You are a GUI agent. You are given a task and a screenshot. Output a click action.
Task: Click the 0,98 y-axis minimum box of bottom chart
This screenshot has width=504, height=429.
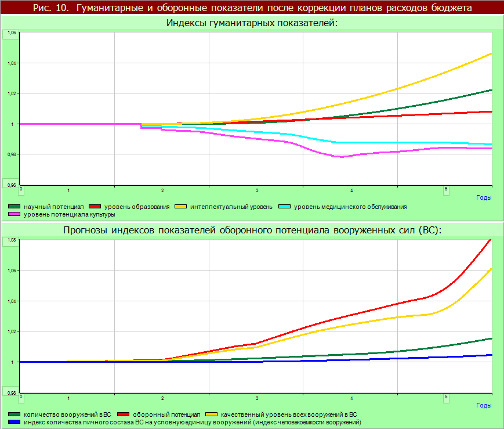pyautogui.click(x=11, y=391)
